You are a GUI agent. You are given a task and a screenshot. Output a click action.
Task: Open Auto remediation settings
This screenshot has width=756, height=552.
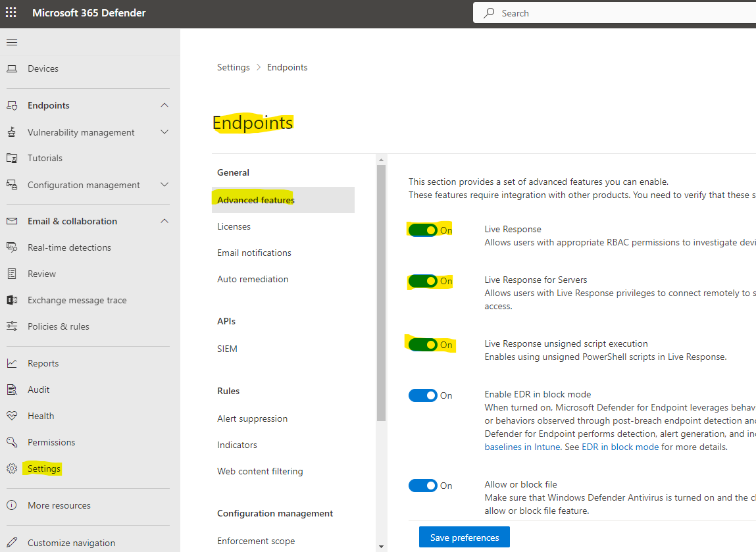coord(253,279)
